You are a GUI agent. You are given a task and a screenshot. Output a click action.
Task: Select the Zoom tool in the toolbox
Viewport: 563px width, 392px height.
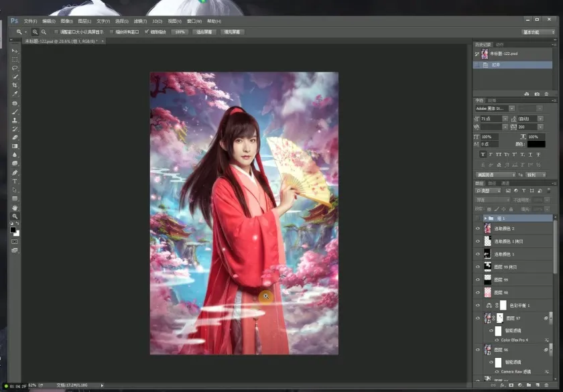click(15, 216)
